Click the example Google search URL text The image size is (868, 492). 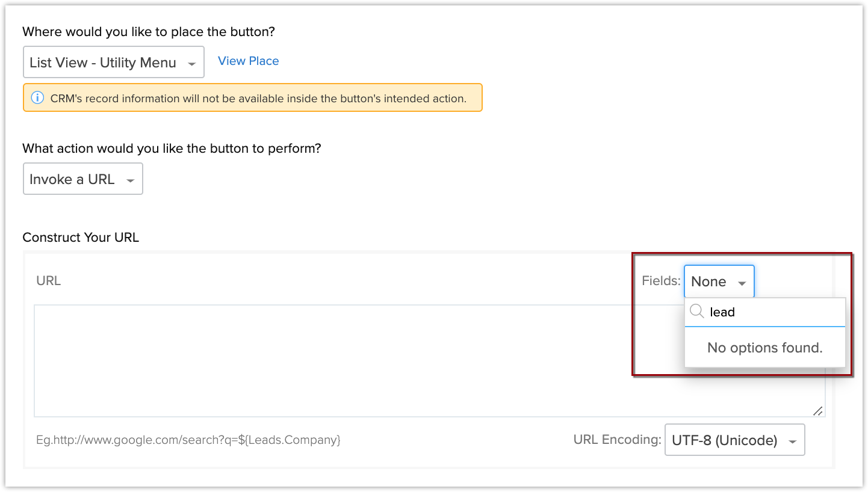pyautogui.click(x=188, y=440)
